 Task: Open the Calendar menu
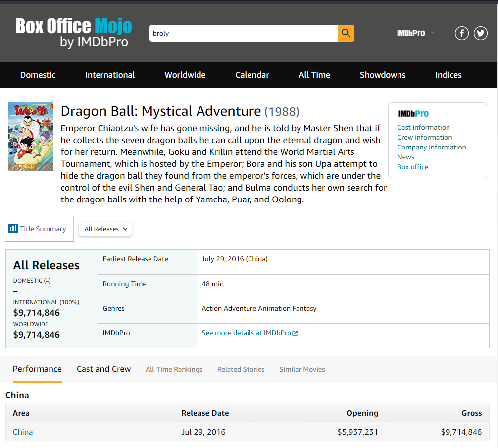pyautogui.click(x=252, y=75)
